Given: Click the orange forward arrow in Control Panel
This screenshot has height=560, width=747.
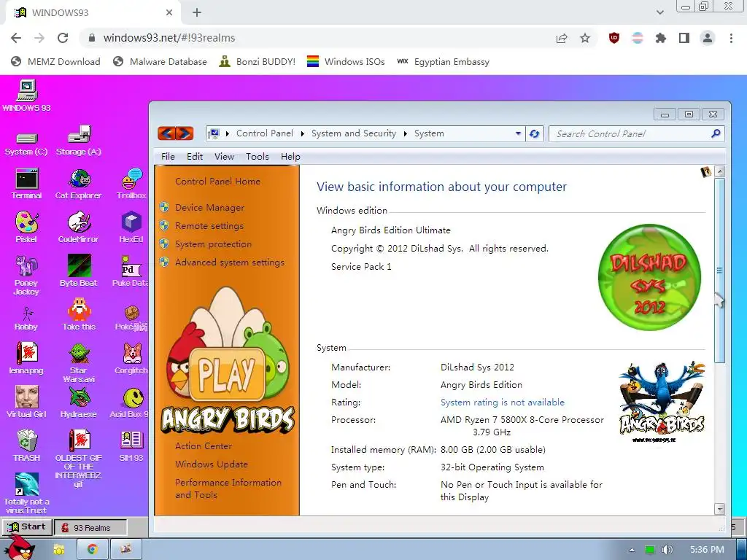Looking at the screenshot, I should coord(185,133).
